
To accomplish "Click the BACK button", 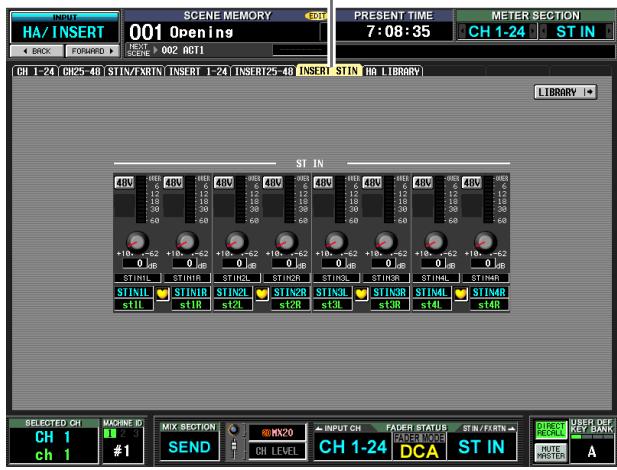I will click(x=37, y=51).
